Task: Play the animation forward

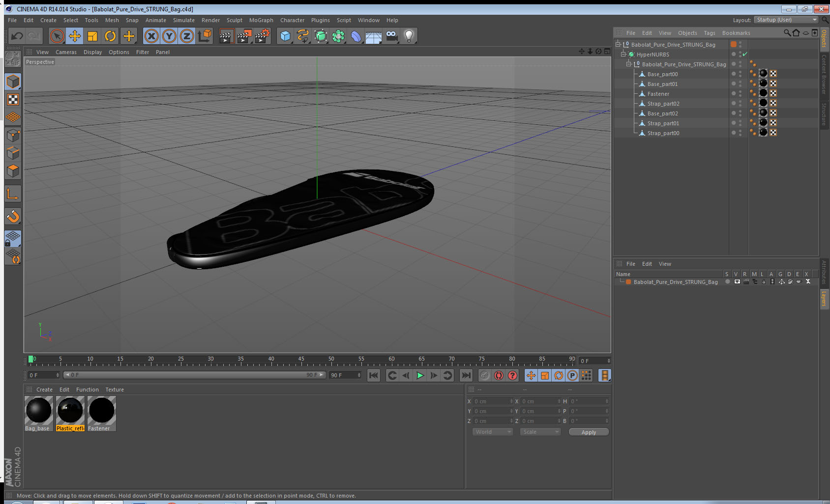Action: (x=420, y=375)
